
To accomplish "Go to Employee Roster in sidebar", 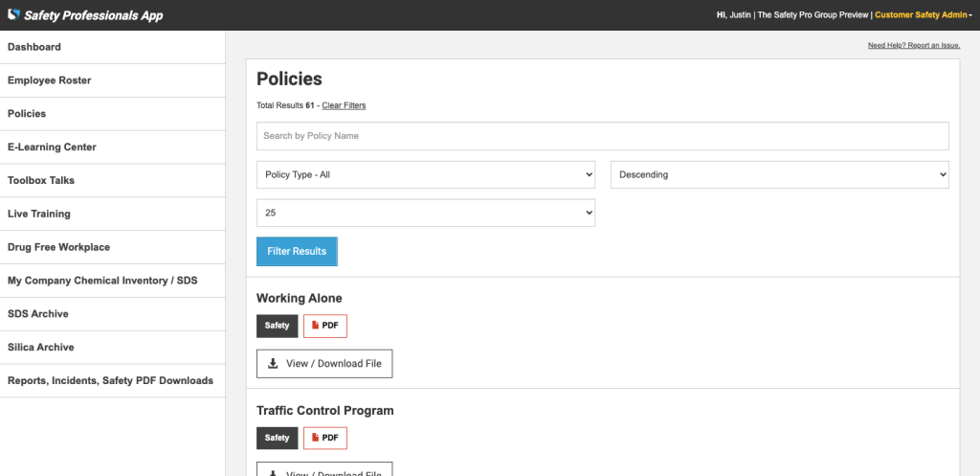I will point(113,80).
